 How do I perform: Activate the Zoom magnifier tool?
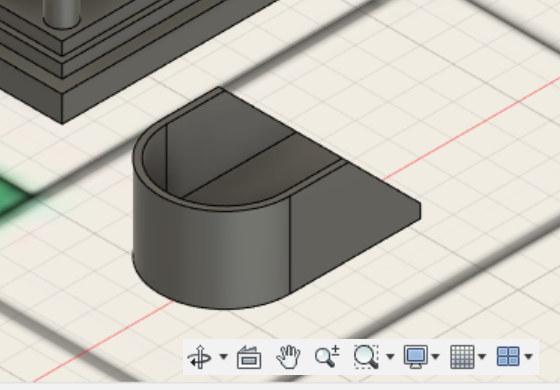tap(327, 356)
